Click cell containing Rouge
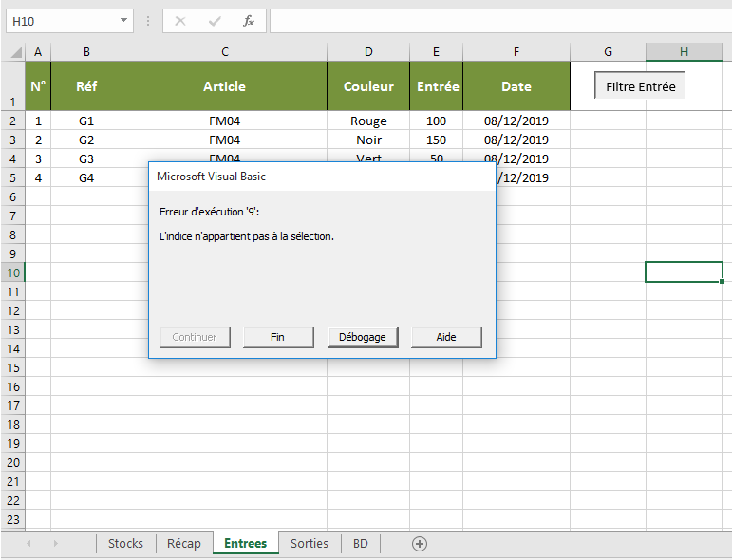The width and height of the screenshot is (732, 560). point(368,121)
